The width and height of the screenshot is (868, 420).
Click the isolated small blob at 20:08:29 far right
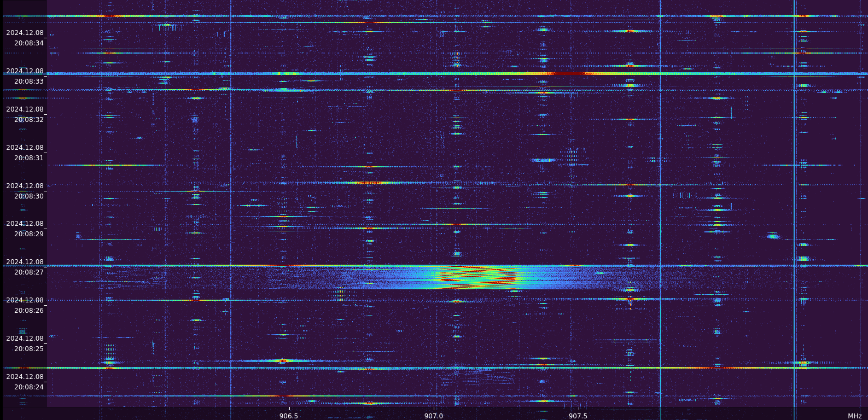coord(772,236)
